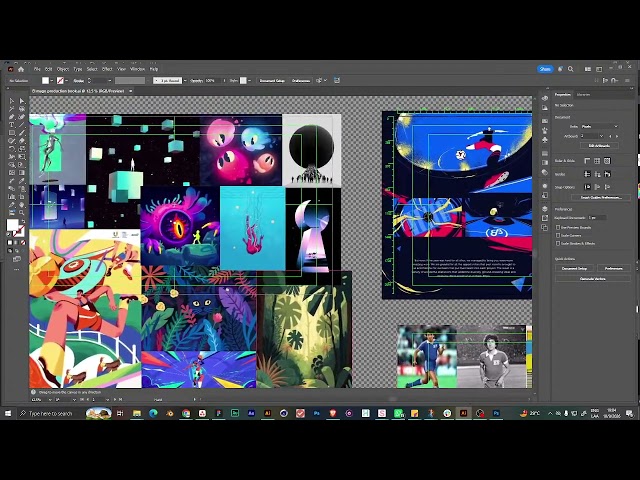Select the Shape Builder tool
The width and height of the screenshot is (640, 480).
point(11,164)
